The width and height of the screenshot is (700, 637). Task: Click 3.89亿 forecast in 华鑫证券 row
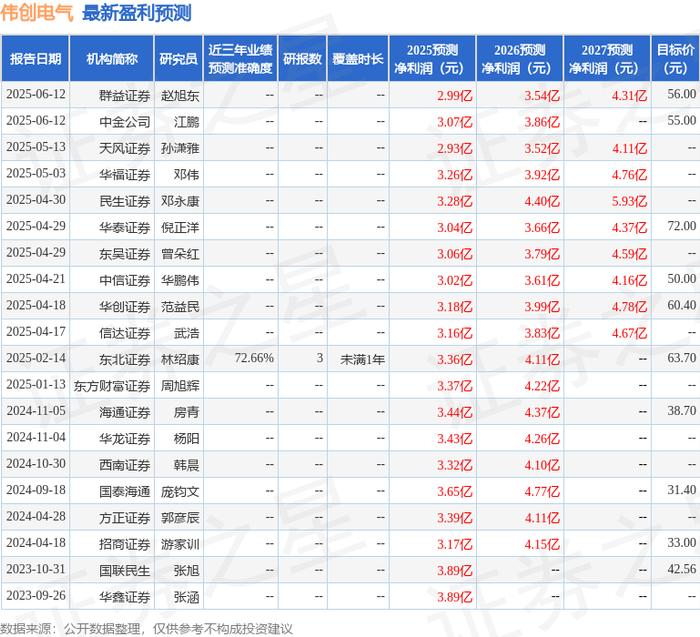click(454, 596)
